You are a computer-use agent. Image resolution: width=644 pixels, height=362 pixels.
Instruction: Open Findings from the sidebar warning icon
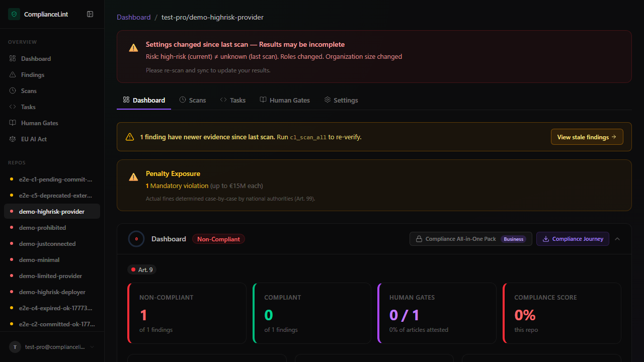[13, 75]
